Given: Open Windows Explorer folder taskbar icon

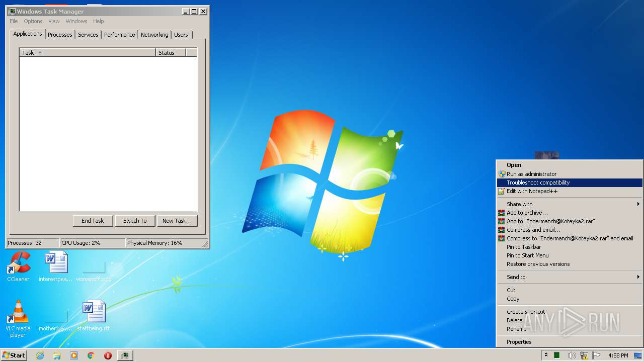Looking at the screenshot, I should (57, 355).
